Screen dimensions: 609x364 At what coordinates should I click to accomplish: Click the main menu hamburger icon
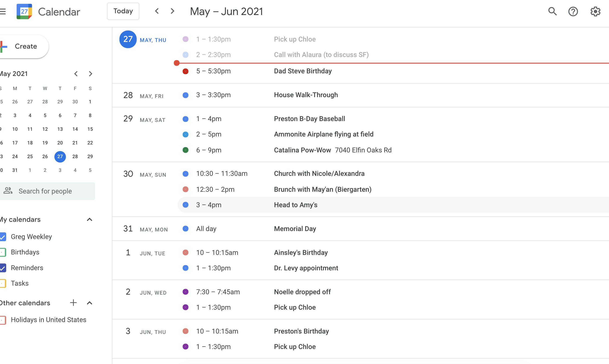(3, 11)
